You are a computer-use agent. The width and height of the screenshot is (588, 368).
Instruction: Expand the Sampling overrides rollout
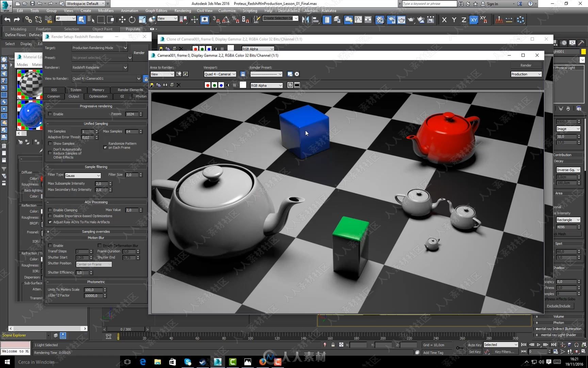tap(96, 231)
